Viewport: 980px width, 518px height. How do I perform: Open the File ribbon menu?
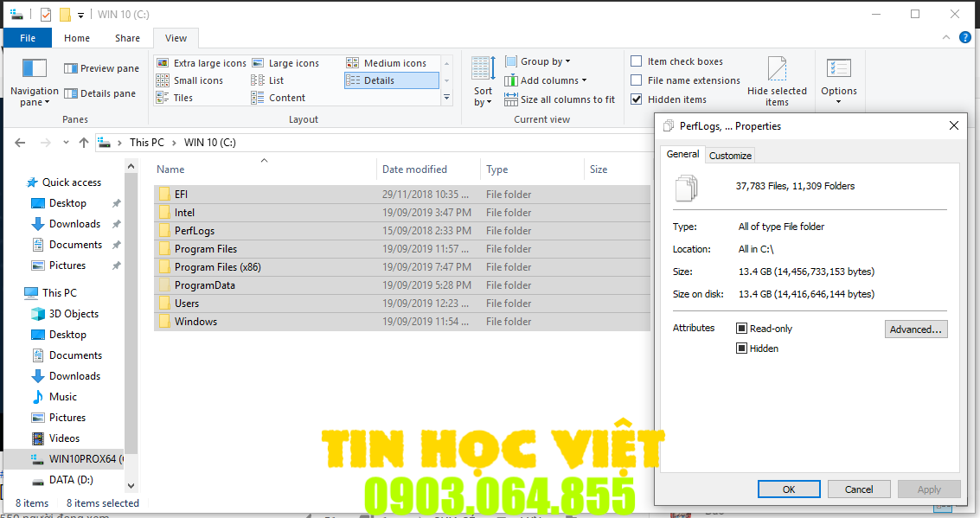[x=28, y=38]
